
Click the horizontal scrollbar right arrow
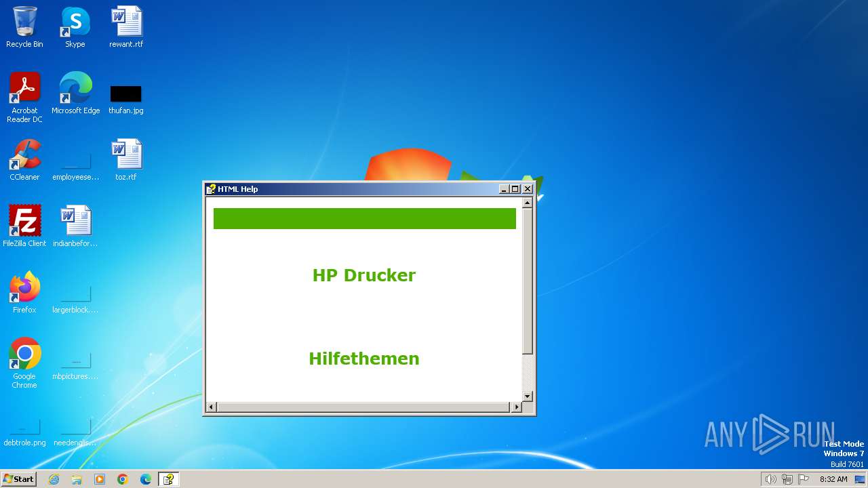(517, 407)
